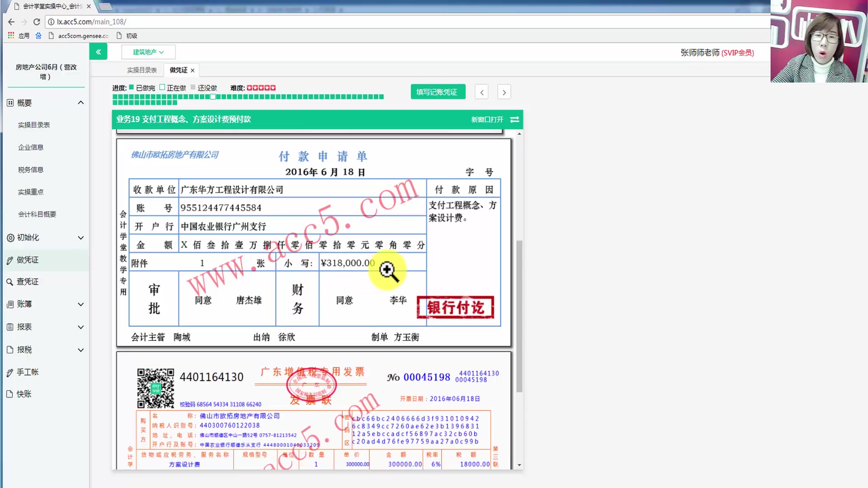The width and height of the screenshot is (868, 488).
Task: Click the white current-step progress square
Action: pyautogui.click(x=213, y=97)
